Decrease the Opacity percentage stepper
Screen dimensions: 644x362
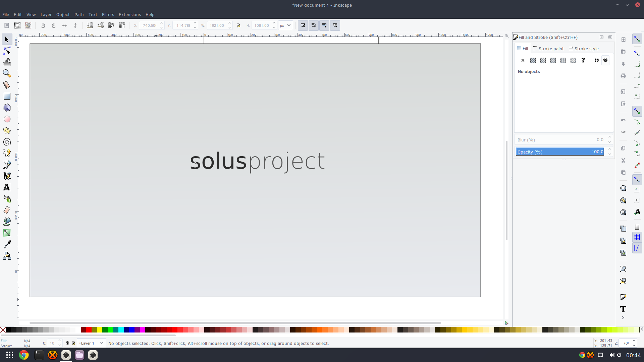[x=609, y=154]
